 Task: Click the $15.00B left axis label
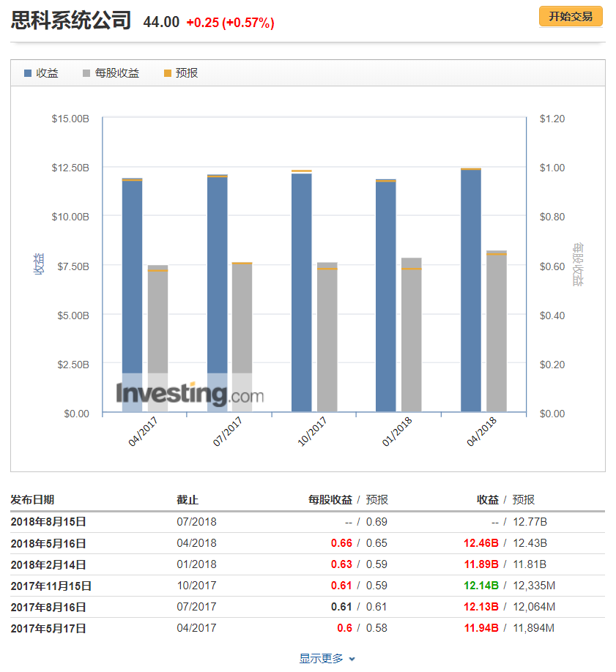pyautogui.click(x=70, y=119)
